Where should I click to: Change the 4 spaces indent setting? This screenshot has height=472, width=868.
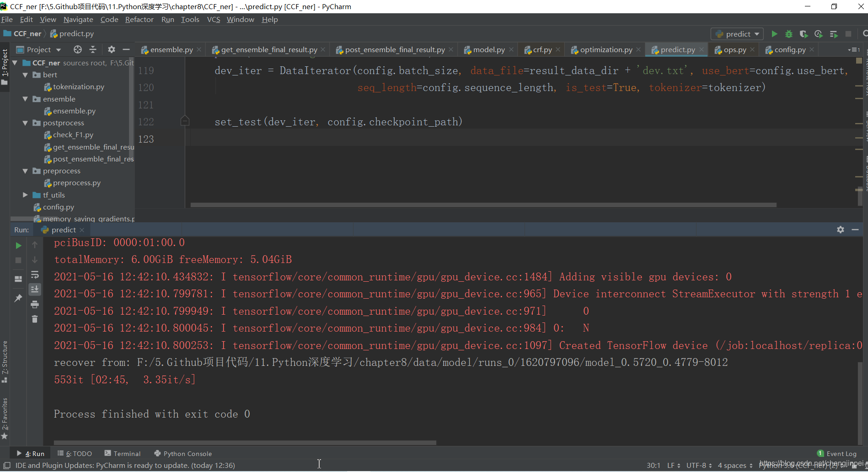(x=735, y=465)
